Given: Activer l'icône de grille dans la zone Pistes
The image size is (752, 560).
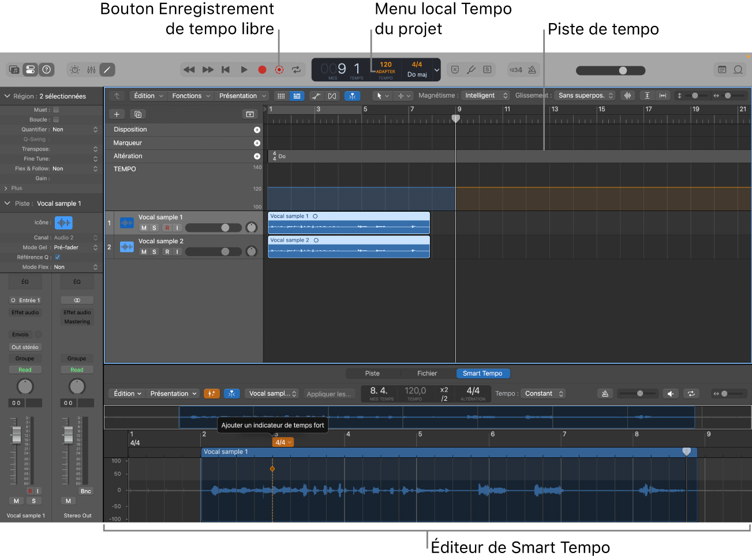Looking at the screenshot, I should (x=281, y=96).
